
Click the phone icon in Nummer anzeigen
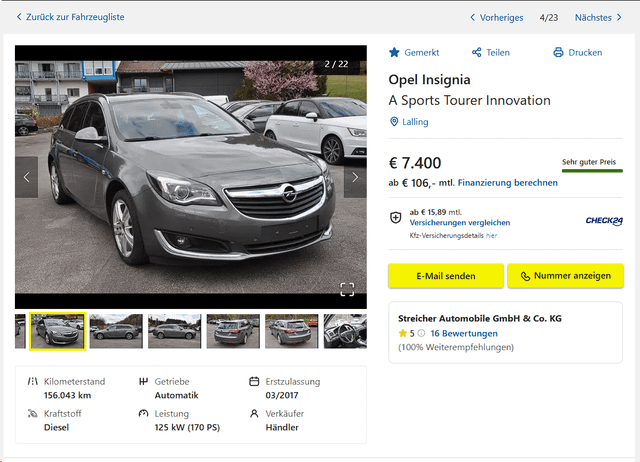(x=525, y=276)
